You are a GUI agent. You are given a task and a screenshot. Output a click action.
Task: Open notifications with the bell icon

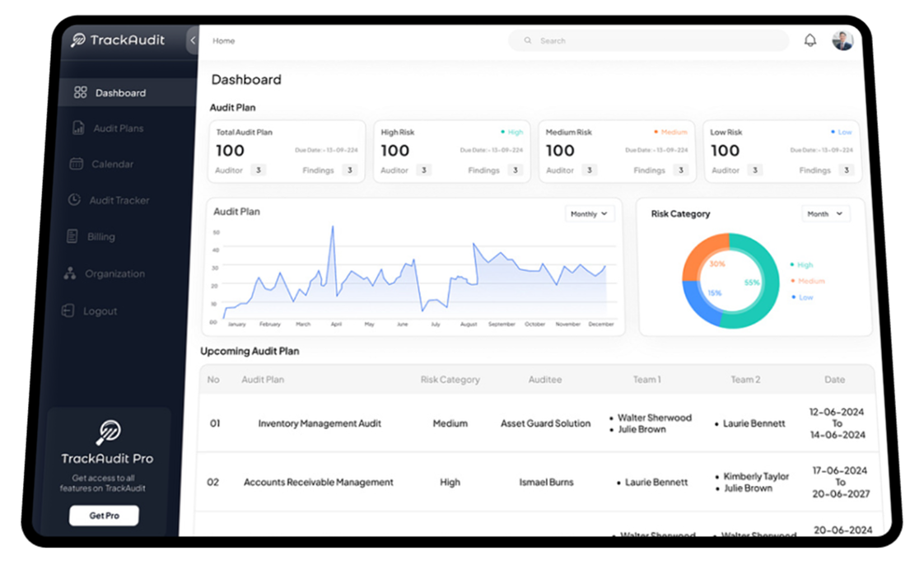810,40
